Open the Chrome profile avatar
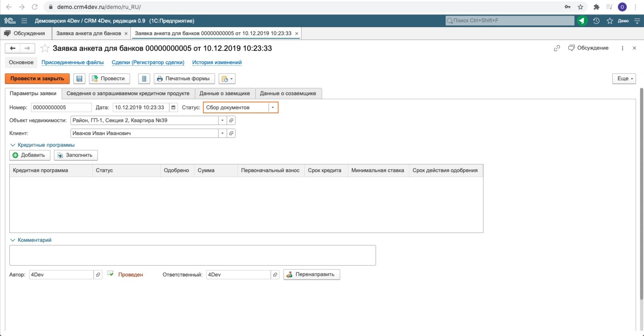The height and width of the screenshot is (336, 644). (x=622, y=7)
